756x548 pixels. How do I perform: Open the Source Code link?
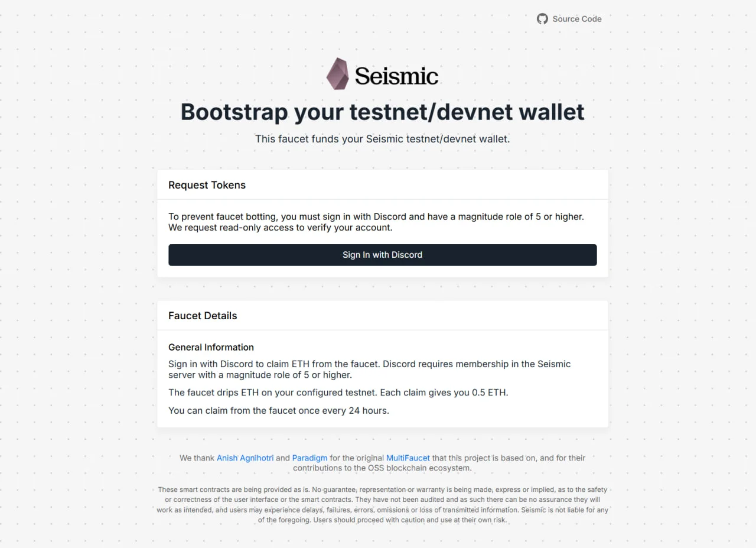click(569, 19)
